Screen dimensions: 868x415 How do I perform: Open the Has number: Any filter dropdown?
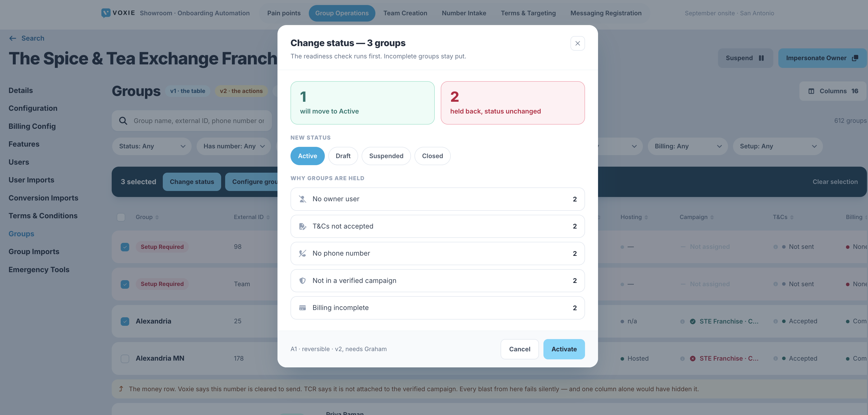click(233, 146)
